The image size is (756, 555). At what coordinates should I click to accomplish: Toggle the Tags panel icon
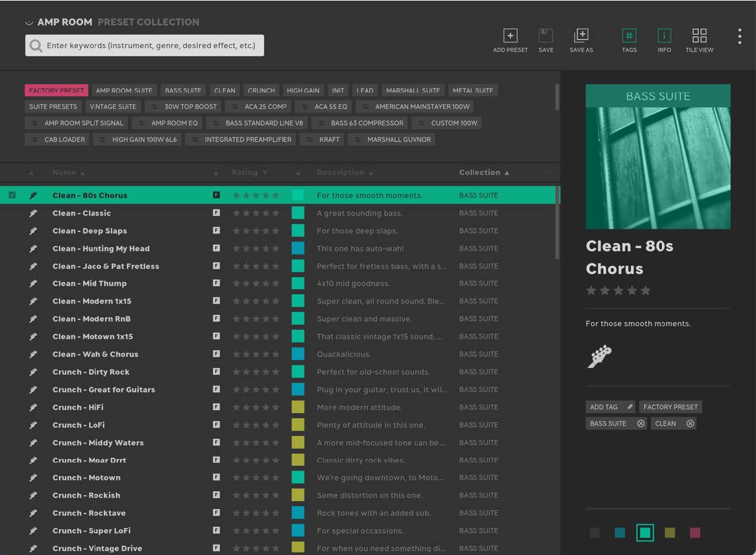pyautogui.click(x=629, y=36)
